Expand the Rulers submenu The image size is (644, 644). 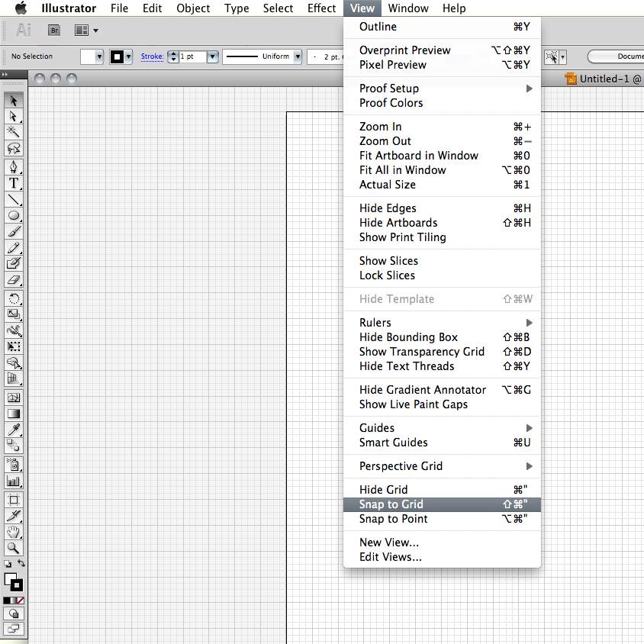pos(442,323)
